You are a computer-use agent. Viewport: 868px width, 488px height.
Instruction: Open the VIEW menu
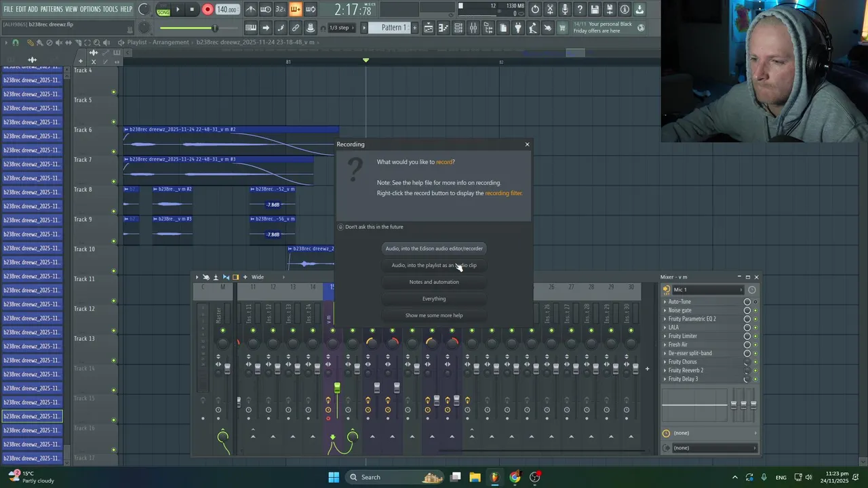tap(71, 9)
